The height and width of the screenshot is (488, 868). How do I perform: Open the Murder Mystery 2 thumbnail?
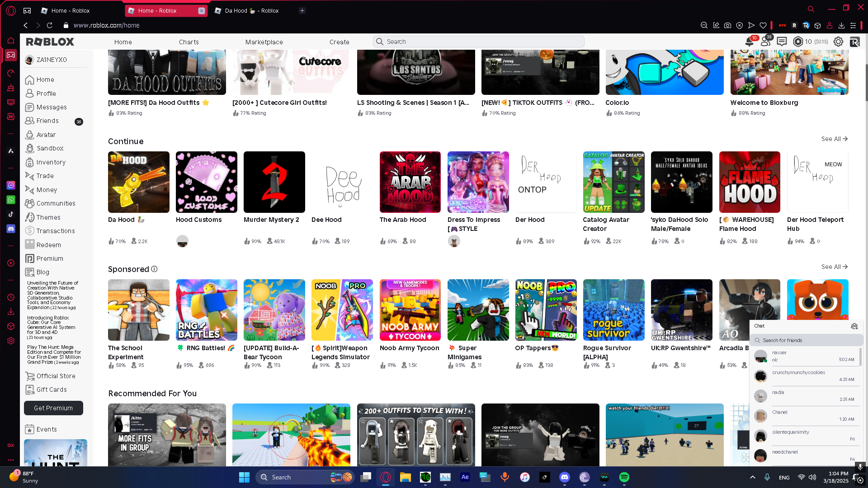coord(274,182)
